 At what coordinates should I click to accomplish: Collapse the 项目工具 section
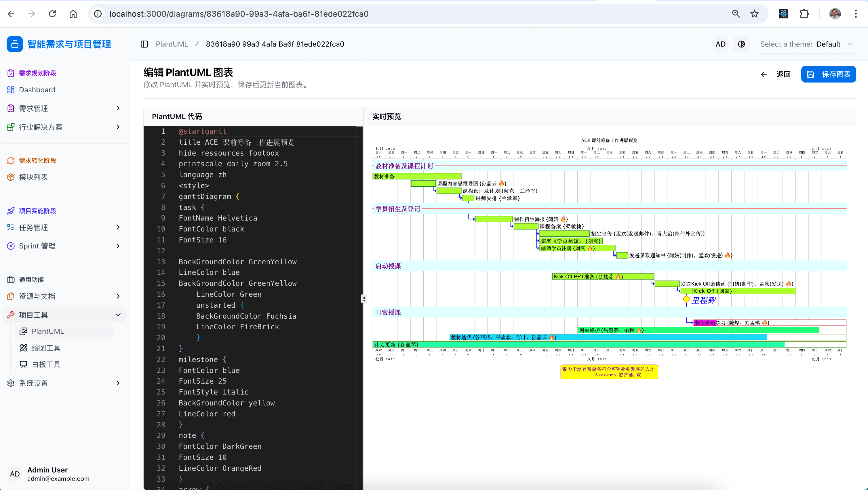118,315
